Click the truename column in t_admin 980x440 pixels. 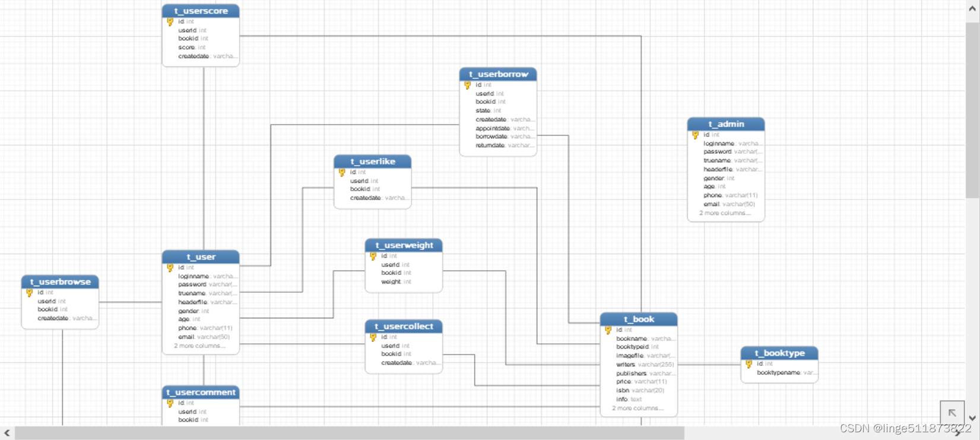(x=733, y=160)
